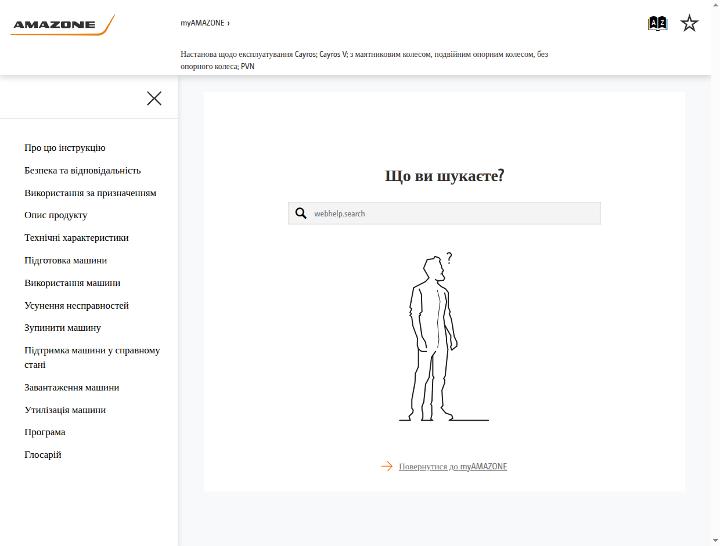Open the glossary A-Z book icon

[657, 23]
